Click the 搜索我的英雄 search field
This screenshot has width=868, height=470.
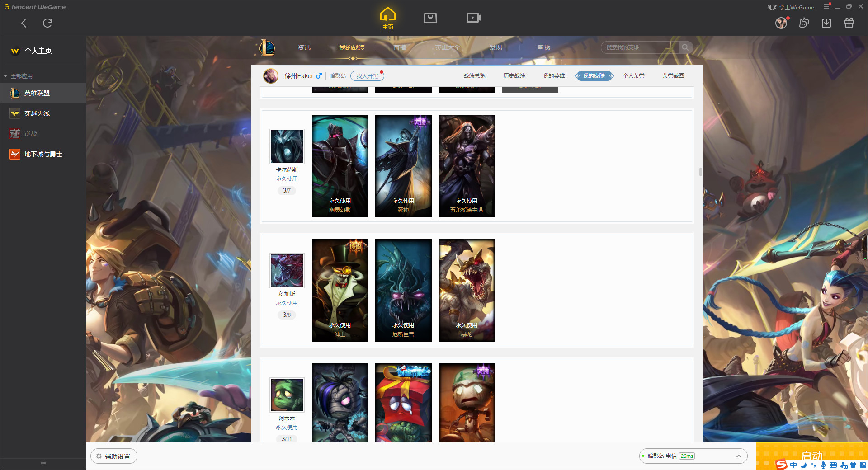640,47
